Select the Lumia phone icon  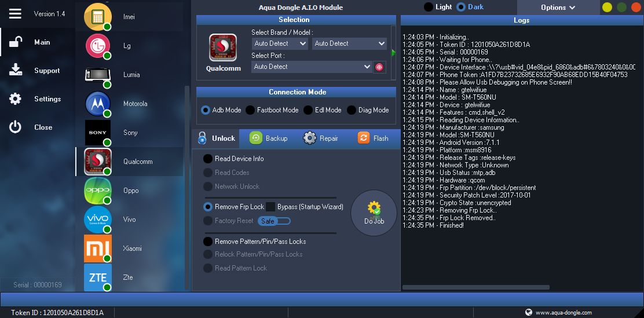98,74
